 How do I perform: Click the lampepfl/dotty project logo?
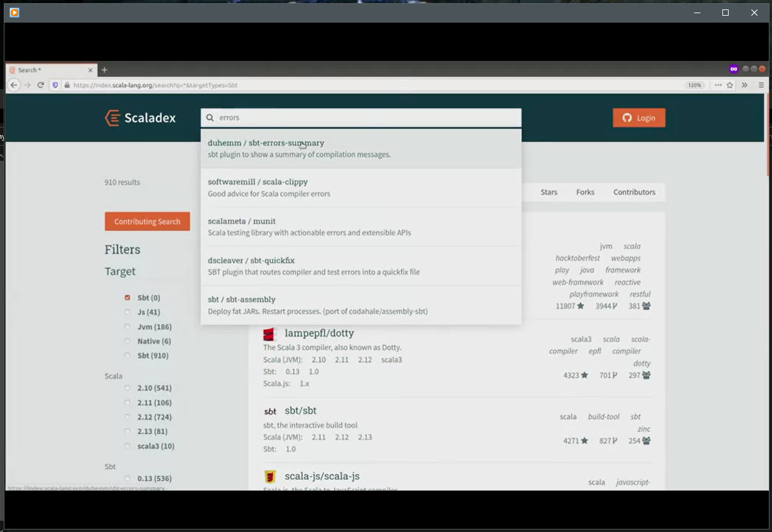[x=269, y=334]
